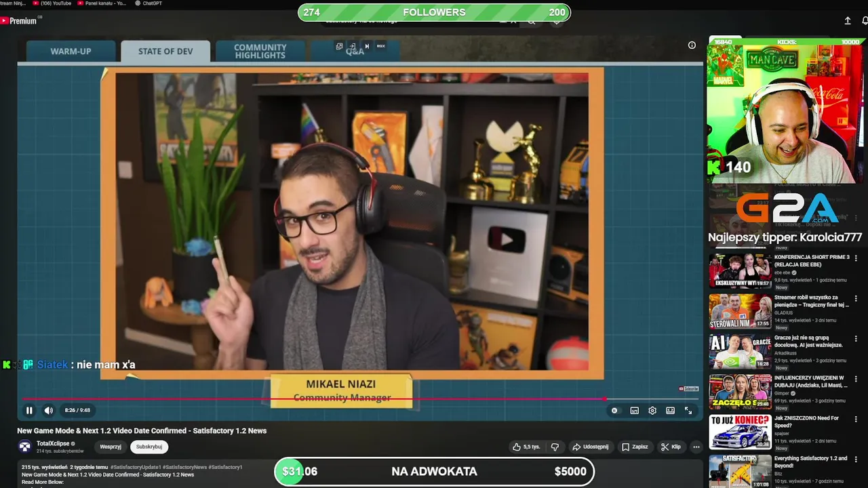Screen dimensions: 868x488
Task: Share the video using Udostępnij
Action: [x=590, y=447]
